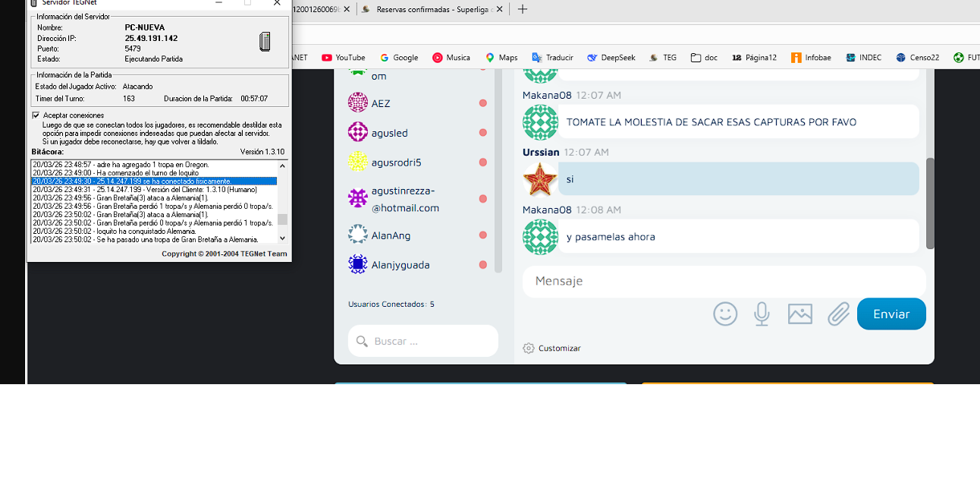Click the emoji smiley icon
The image size is (980, 492).
(725, 314)
